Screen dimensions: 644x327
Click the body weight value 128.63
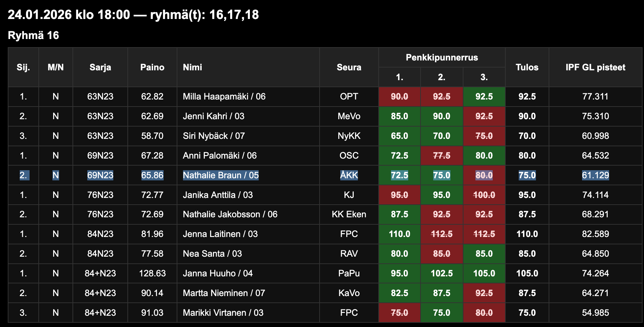[152, 274]
